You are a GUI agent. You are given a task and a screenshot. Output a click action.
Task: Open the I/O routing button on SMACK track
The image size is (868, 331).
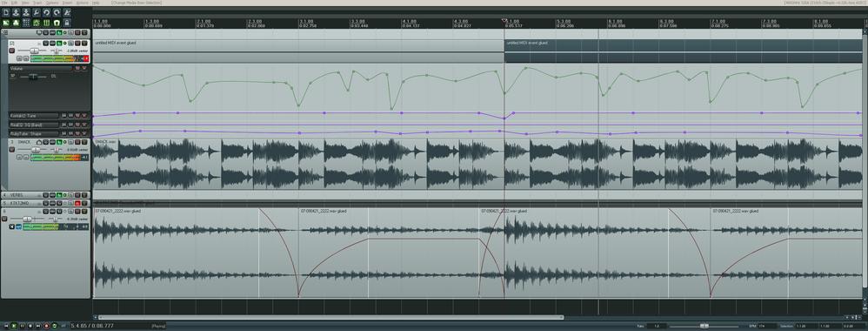(x=45, y=142)
